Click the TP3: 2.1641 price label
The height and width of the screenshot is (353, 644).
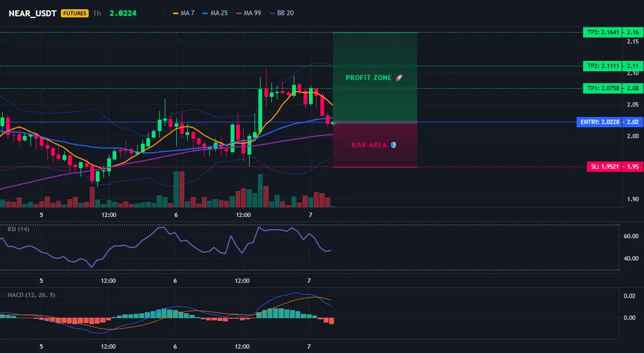click(602, 32)
